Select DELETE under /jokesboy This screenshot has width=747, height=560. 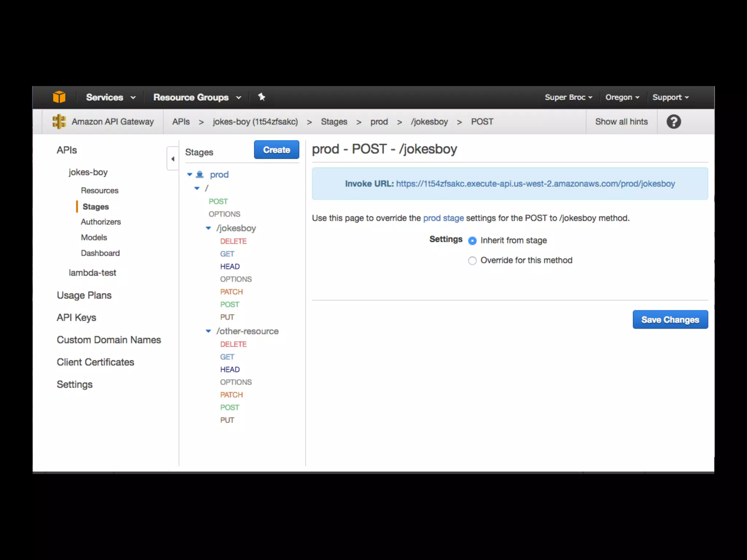(x=233, y=241)
